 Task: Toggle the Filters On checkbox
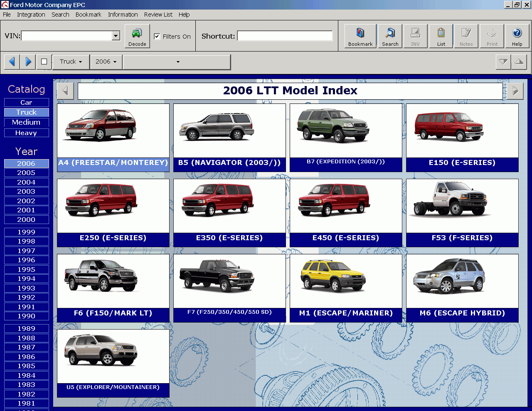157,36
